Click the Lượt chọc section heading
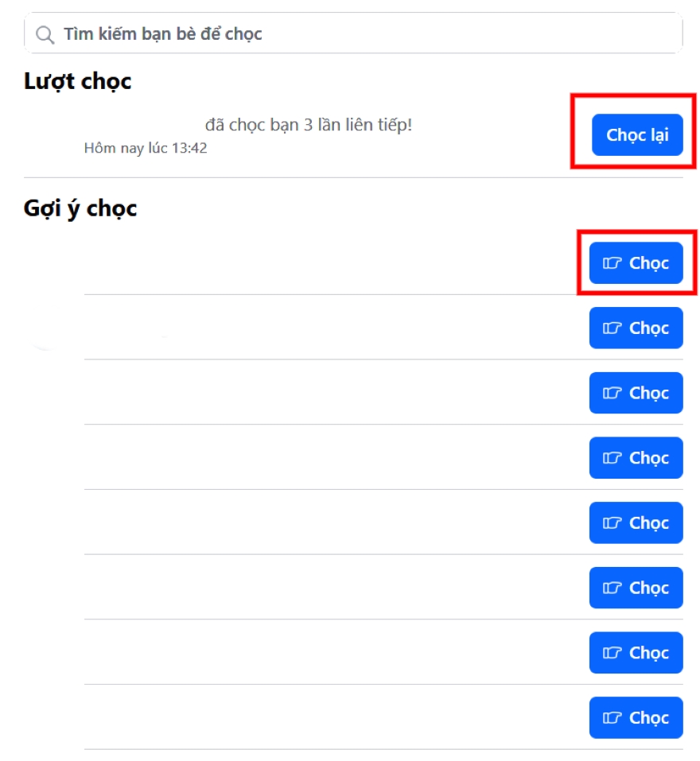Screen dimensions: 700x761 [x=76, y=80]
